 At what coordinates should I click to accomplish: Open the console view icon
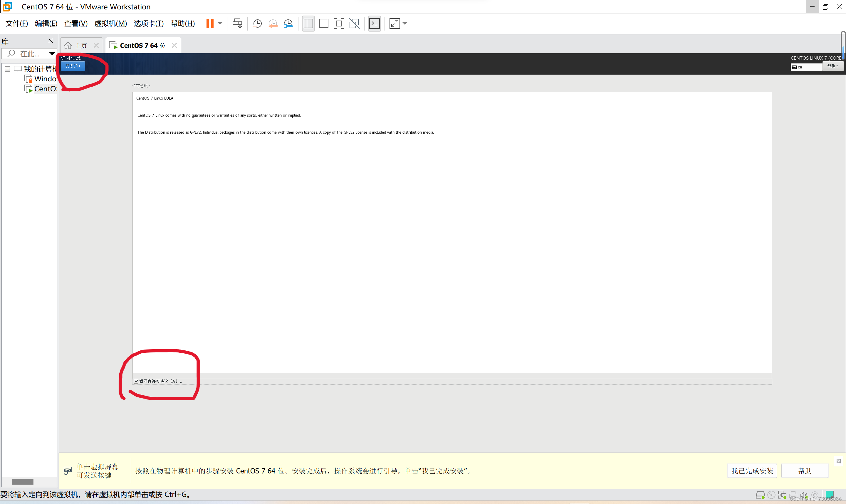[x=374, y=23]
